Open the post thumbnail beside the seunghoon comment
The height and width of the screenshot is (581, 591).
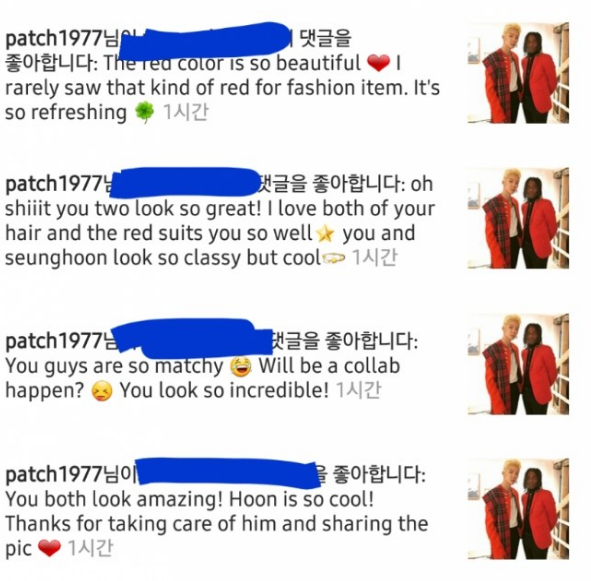(518, 218)
